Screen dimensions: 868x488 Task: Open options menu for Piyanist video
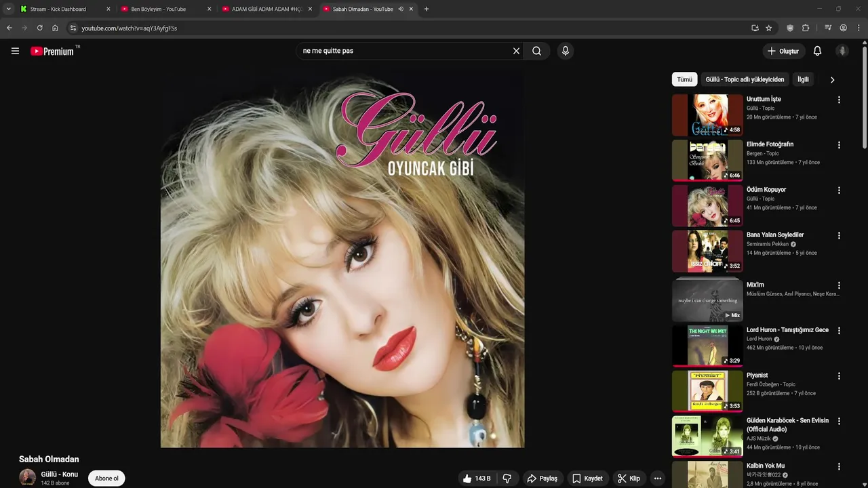click(839, 376)
